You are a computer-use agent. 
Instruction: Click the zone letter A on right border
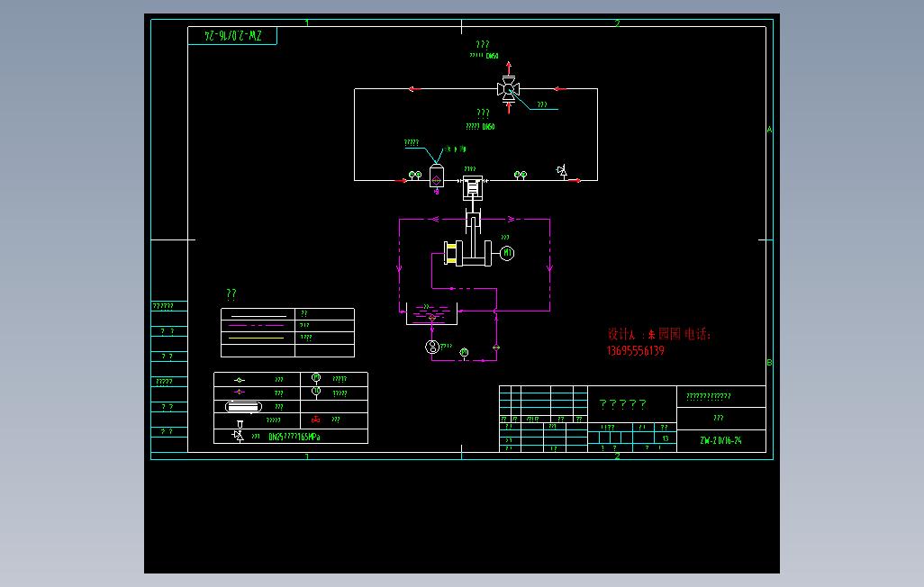(770, 129)
